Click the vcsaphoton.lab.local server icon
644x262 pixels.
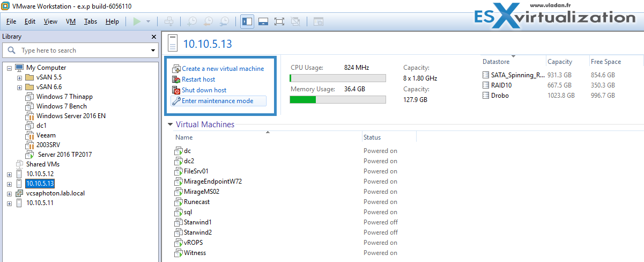tap(20, 193)
